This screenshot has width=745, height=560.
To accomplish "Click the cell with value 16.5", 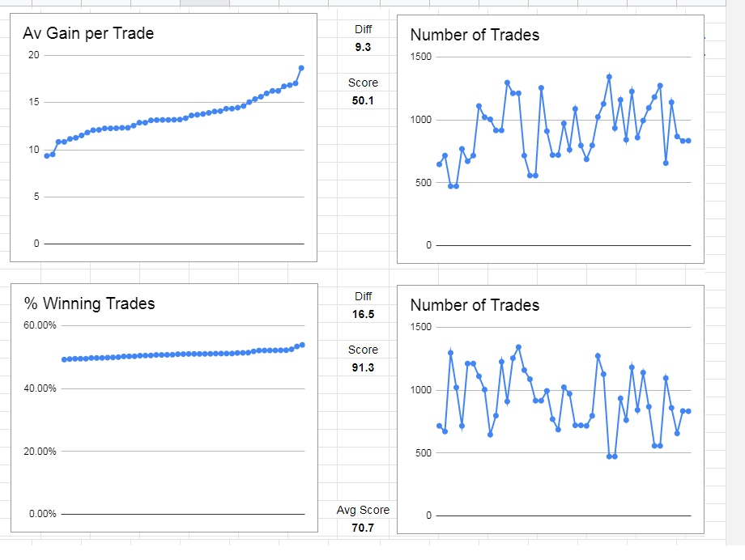I will (363, 314).
